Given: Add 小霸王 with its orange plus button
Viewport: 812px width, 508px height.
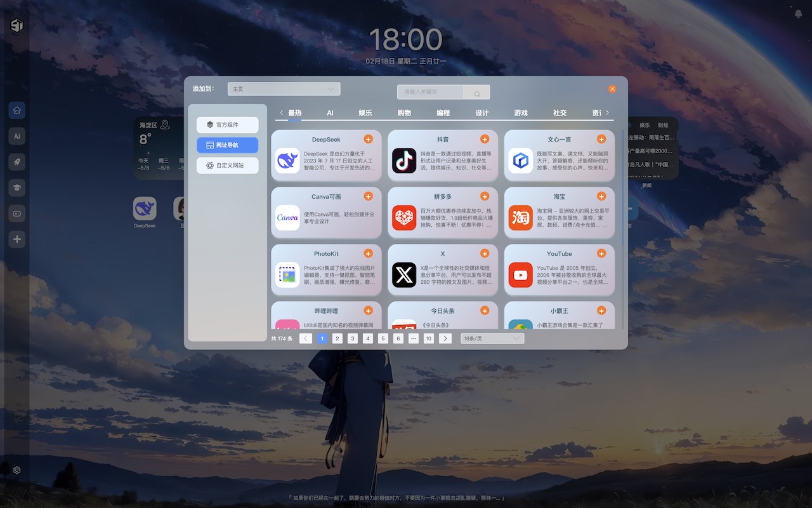Looking at the screenshot, I should point(601,311).
